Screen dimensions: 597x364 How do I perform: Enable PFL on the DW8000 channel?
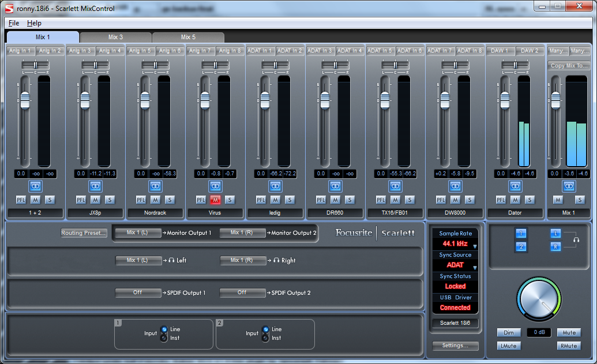[441, 200]
